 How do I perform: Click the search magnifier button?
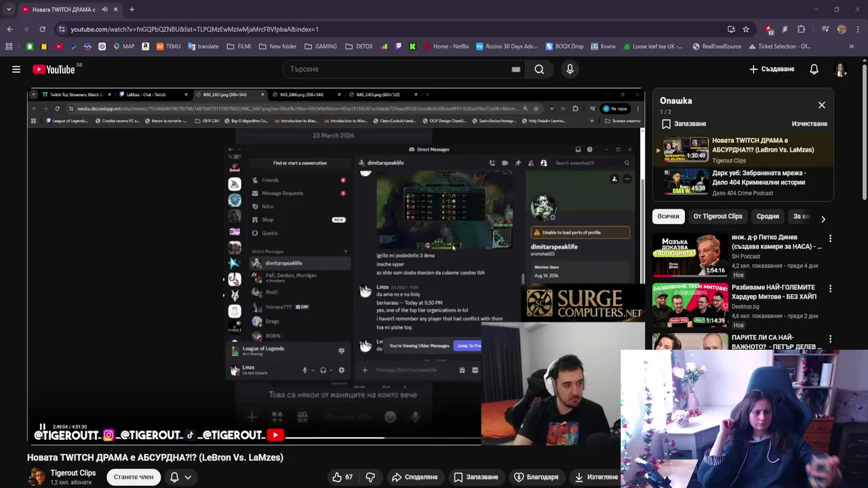[x=539, y=69]
